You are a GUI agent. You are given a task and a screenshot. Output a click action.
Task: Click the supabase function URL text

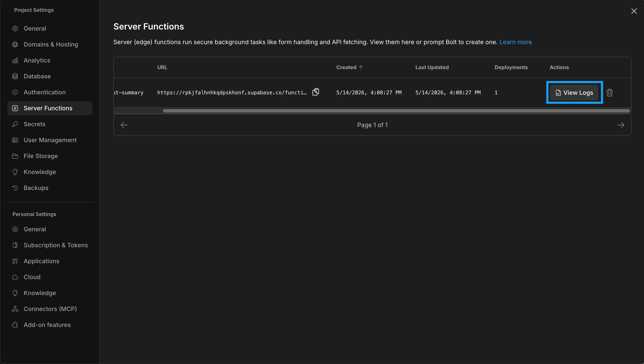click(x=232, y=93)
